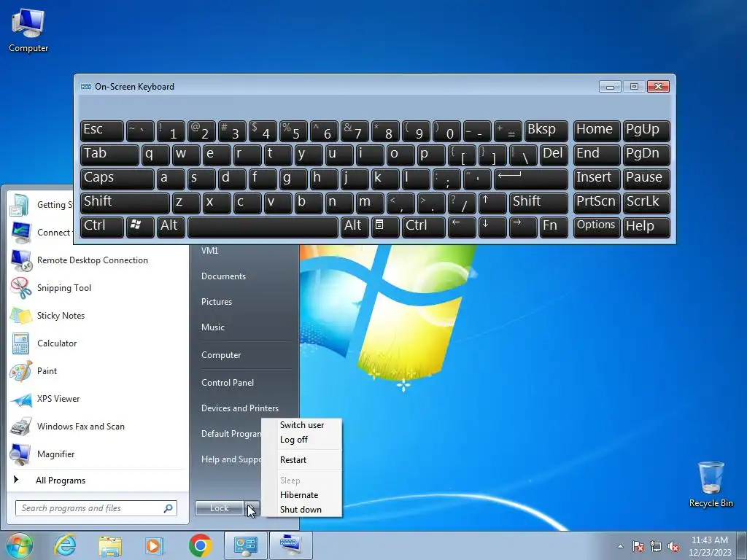Click the Tab key on keyboard
Image resolution: width=747 pixels, height=560 pixels.
pyautogui.click(x=109, y=155)
